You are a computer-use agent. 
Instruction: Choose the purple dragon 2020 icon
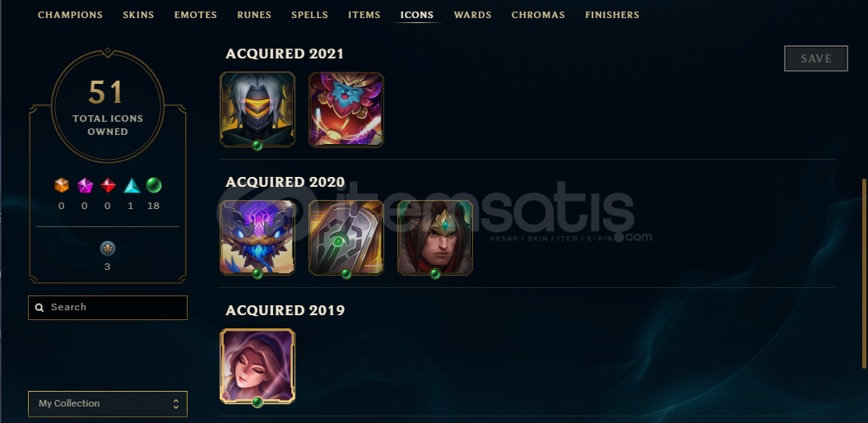click(258, 238)
